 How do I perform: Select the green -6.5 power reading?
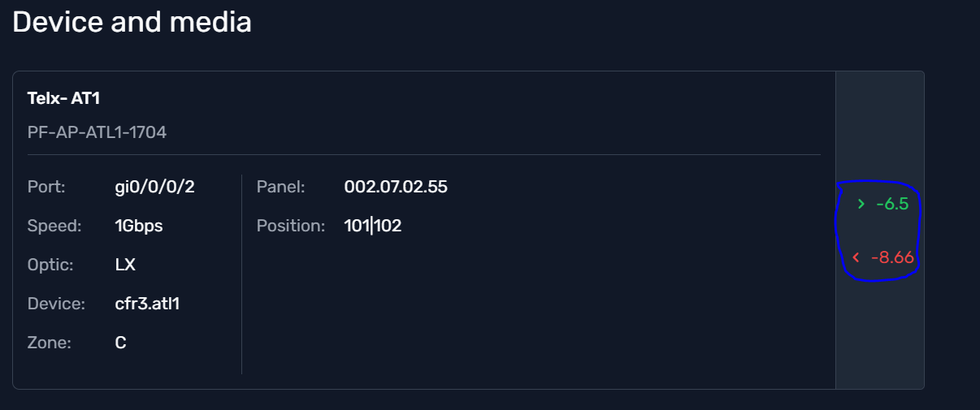tap(891, 205)
